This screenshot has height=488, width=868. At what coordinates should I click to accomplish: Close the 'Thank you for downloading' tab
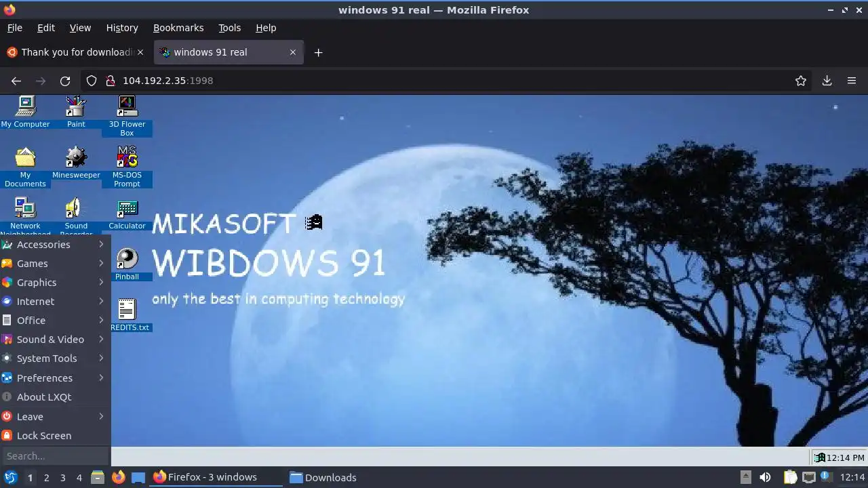tap(140, 52)
